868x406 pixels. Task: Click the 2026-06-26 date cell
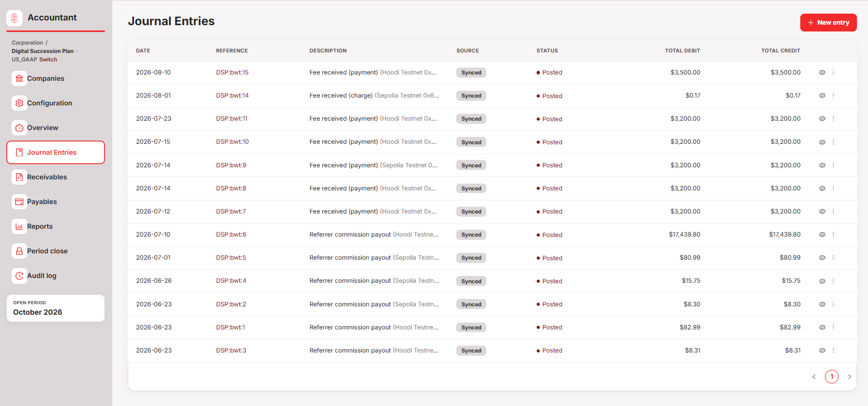[x=154, y=281]
